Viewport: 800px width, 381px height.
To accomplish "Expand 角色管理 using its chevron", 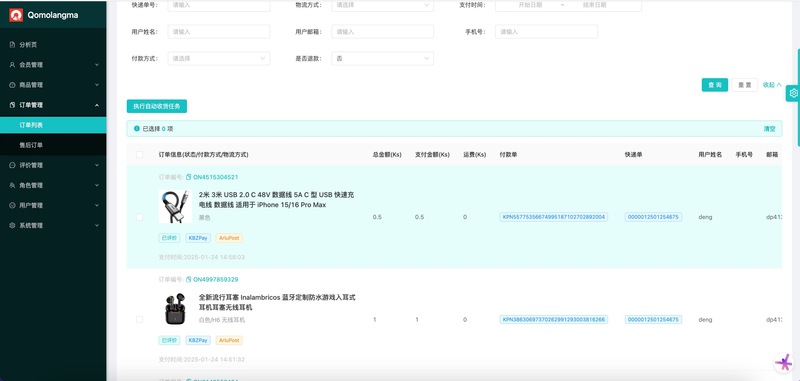I will (97, 185).
